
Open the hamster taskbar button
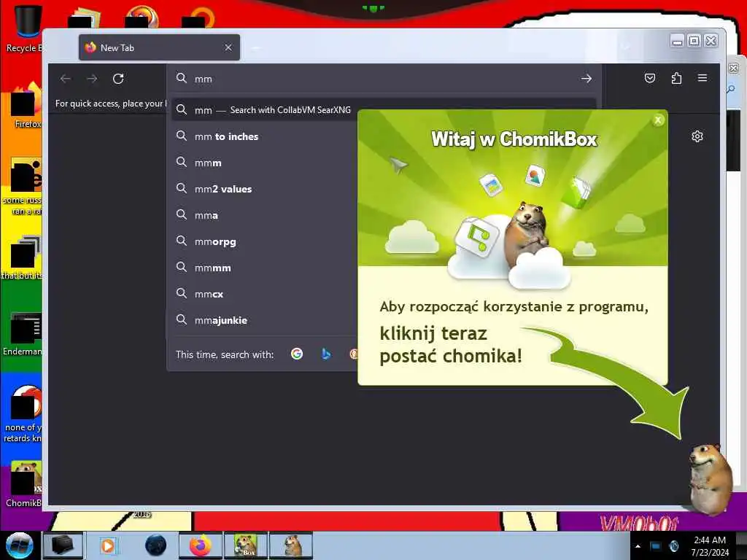[x=291, y=545]
